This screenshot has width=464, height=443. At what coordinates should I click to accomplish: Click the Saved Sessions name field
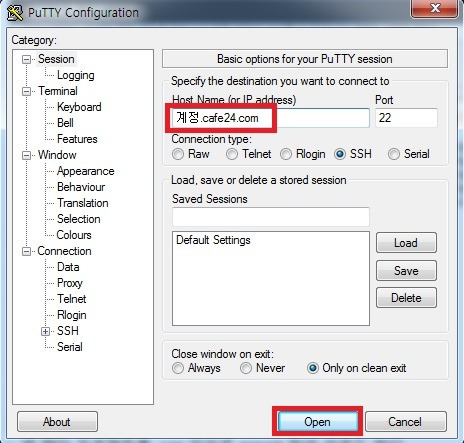(271, 217)
